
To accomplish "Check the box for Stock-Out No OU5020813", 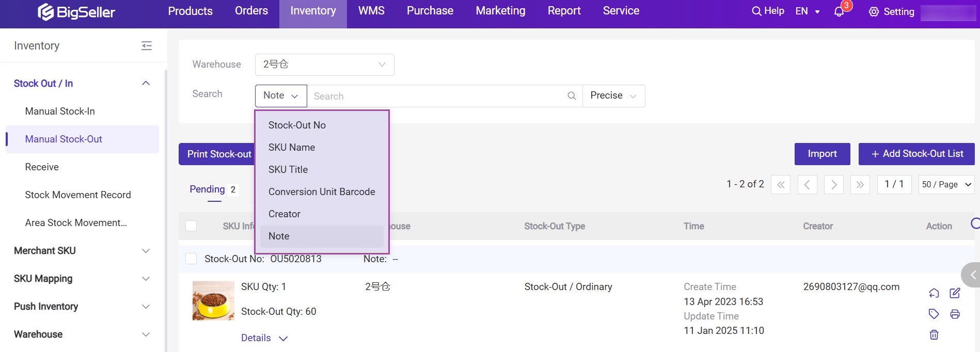I will [x=191, y=259].
